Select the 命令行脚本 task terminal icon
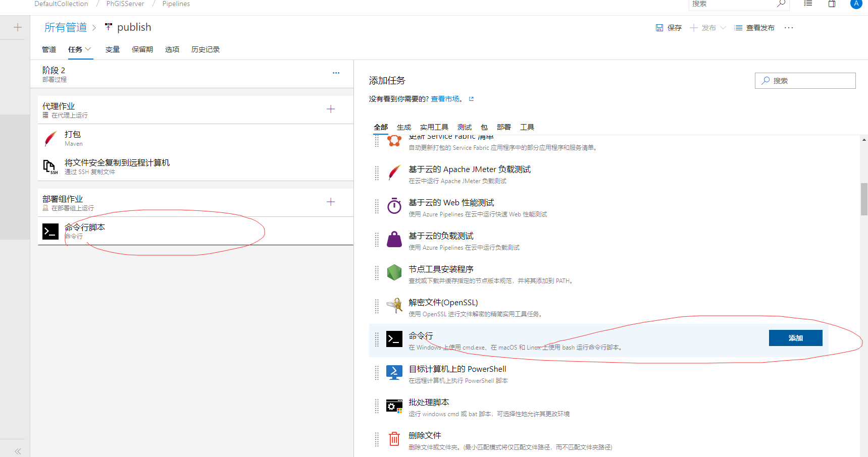 pyautogui.click(x=50, y=232)
